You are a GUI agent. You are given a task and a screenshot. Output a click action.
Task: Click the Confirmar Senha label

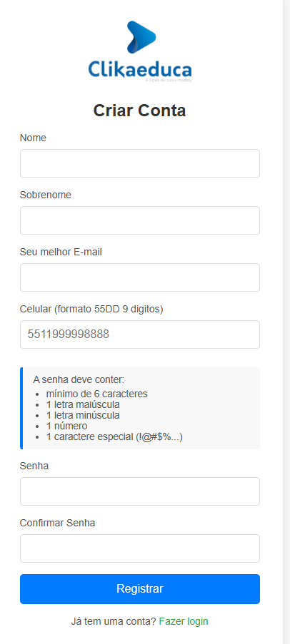pyautogui.click(x=57, y=523)
